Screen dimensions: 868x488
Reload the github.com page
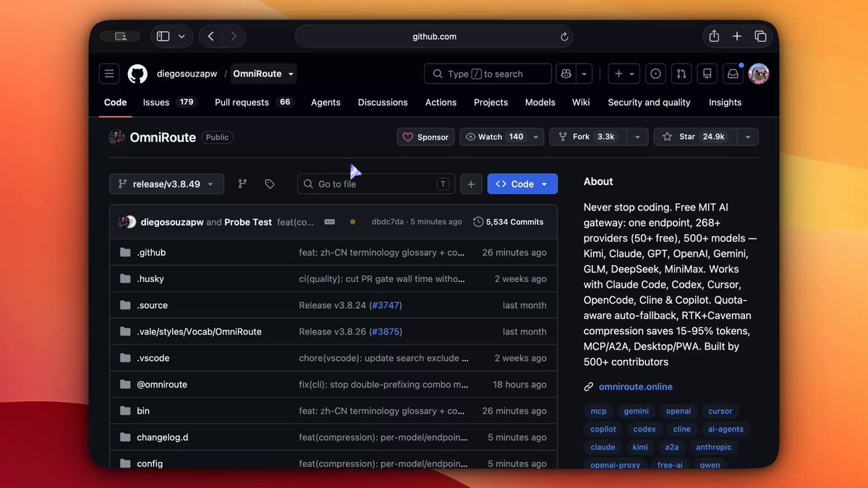[564, 37]
